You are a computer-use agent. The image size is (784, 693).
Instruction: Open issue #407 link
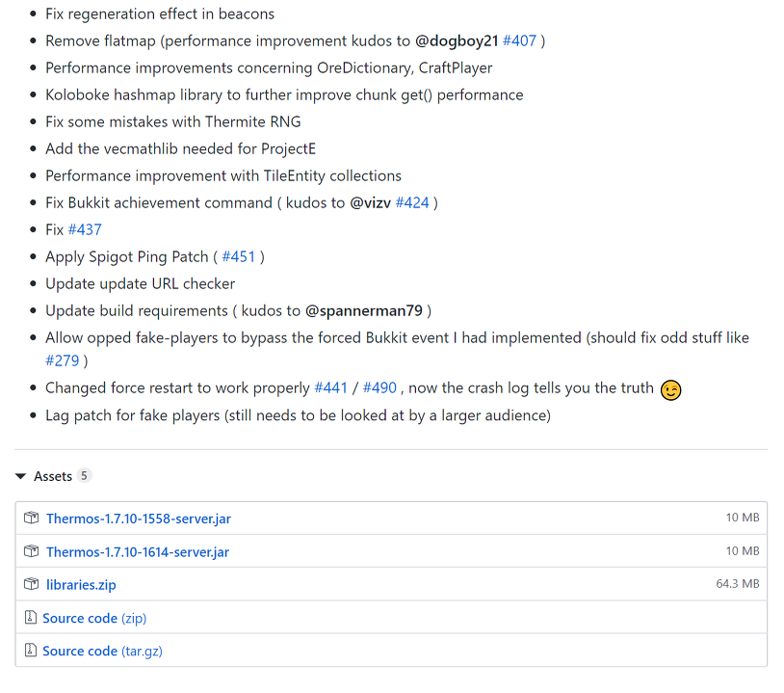(519, 41)
